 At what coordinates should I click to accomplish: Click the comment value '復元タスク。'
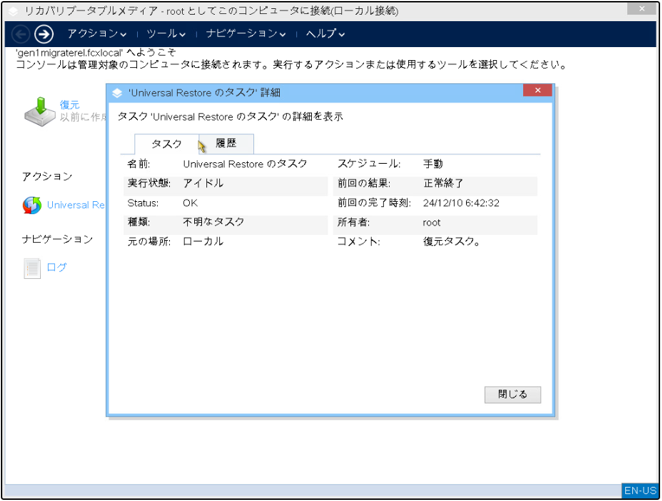451,242
